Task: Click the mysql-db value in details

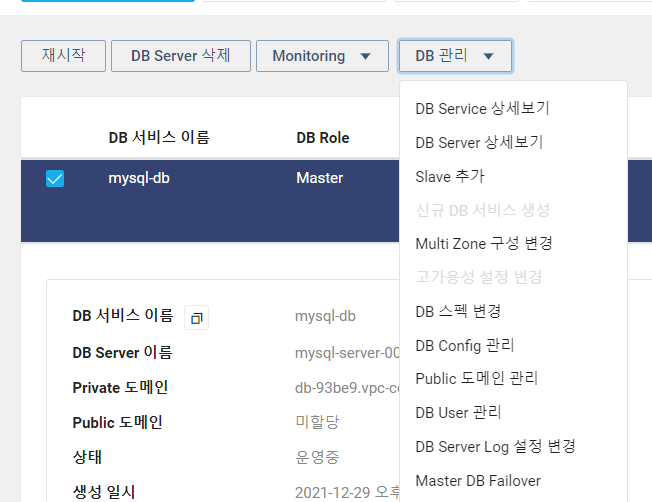Action: pyautogui.click(x=325, y=316)
